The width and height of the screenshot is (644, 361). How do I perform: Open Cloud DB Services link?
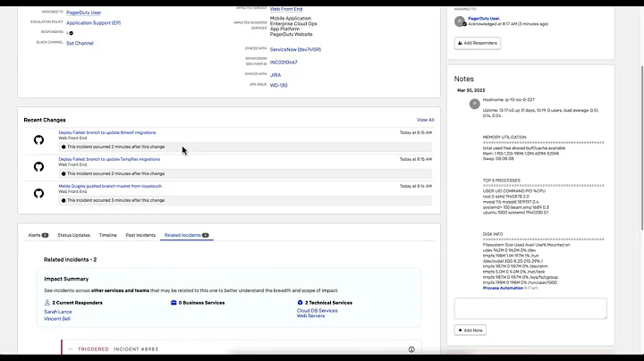coord(317,311)
